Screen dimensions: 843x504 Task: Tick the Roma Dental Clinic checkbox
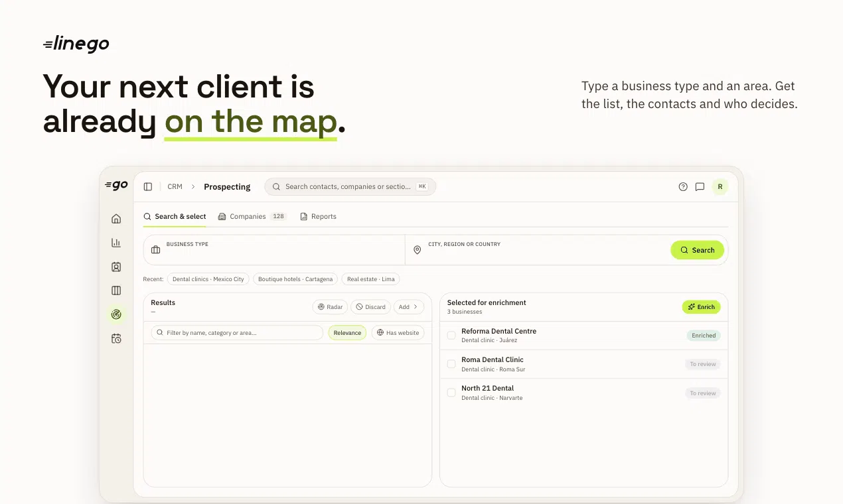pyautogui.click(x=451, y=364)
